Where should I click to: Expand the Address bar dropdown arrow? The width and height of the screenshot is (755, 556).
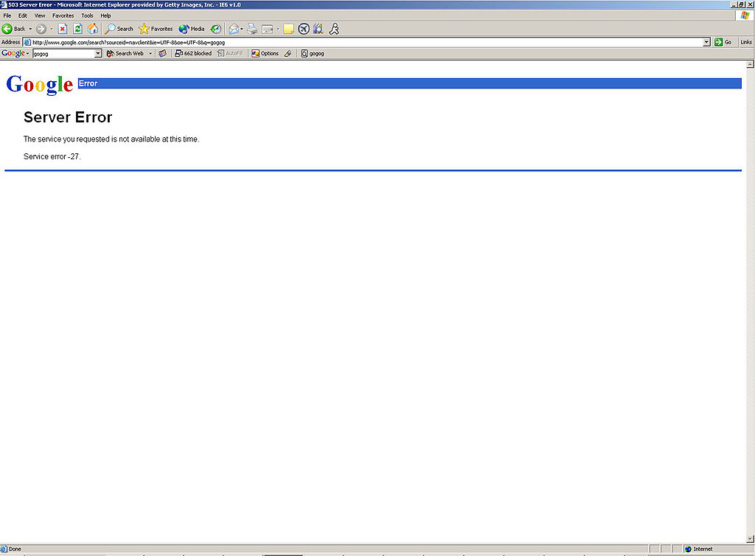pos(706,42)
